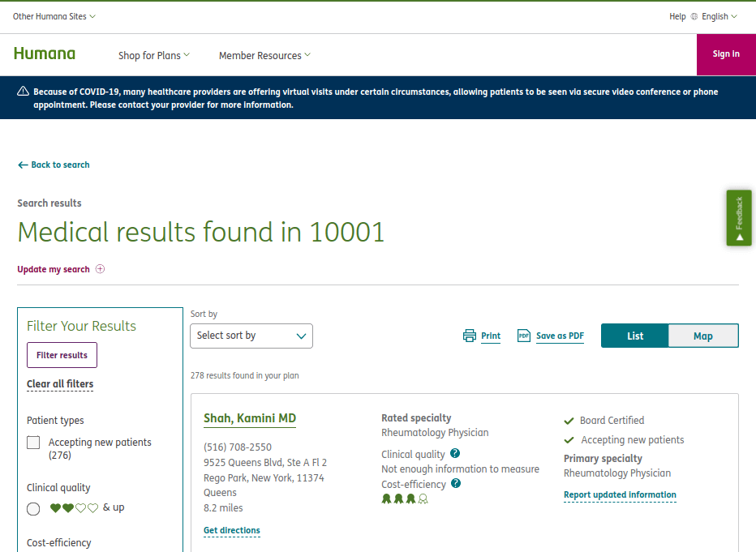The image size is (756, 552).
Task: Click Report updated information link
Action: (x=620, y=494)
